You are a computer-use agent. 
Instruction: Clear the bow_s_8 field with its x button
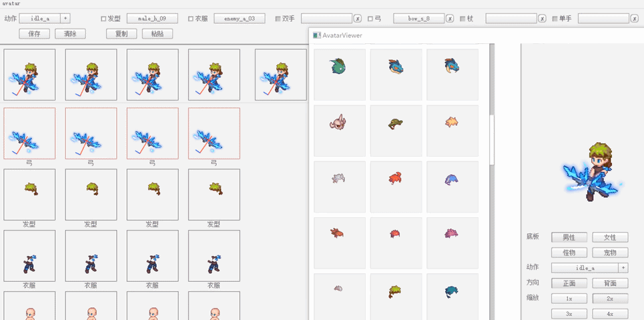[x=450, y=19]
